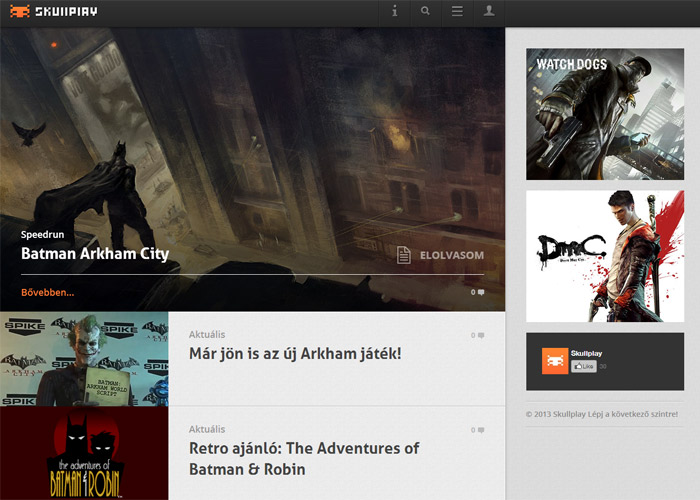This screenshot has height=500, width=700.
Task: Open the Watch Dogs sidebar banner
Action: [605, 114]
